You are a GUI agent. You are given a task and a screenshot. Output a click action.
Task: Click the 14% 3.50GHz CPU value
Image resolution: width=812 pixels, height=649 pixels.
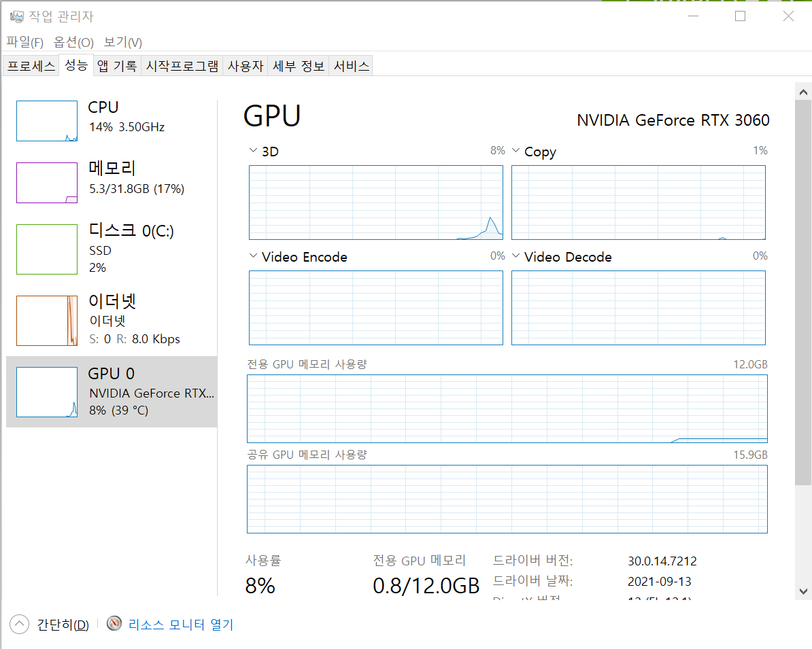pos(127,127)
